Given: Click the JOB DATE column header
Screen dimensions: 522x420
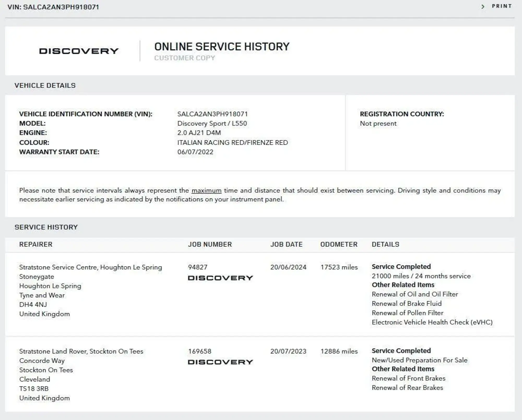Looking at the screenshot, I should pos(286,244).
